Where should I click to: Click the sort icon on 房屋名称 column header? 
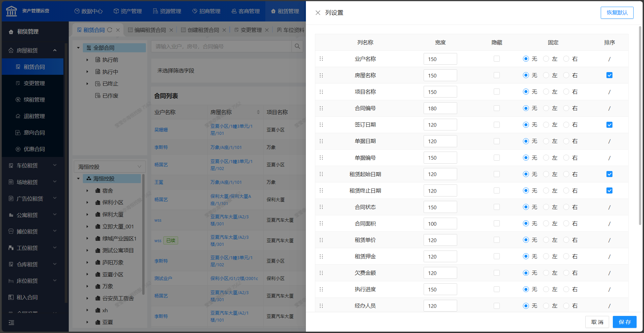click(258, 112)
